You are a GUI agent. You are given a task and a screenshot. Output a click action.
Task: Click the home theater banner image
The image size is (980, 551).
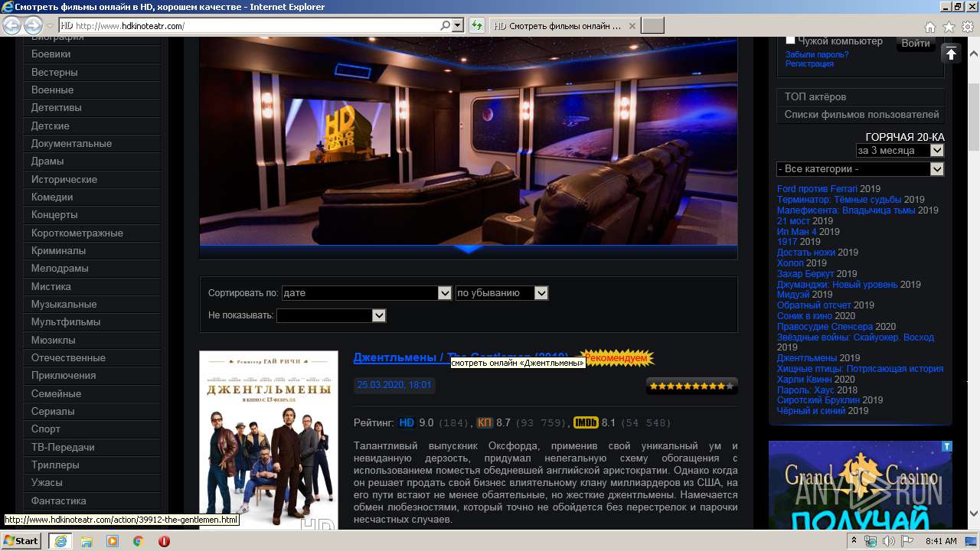469,142
